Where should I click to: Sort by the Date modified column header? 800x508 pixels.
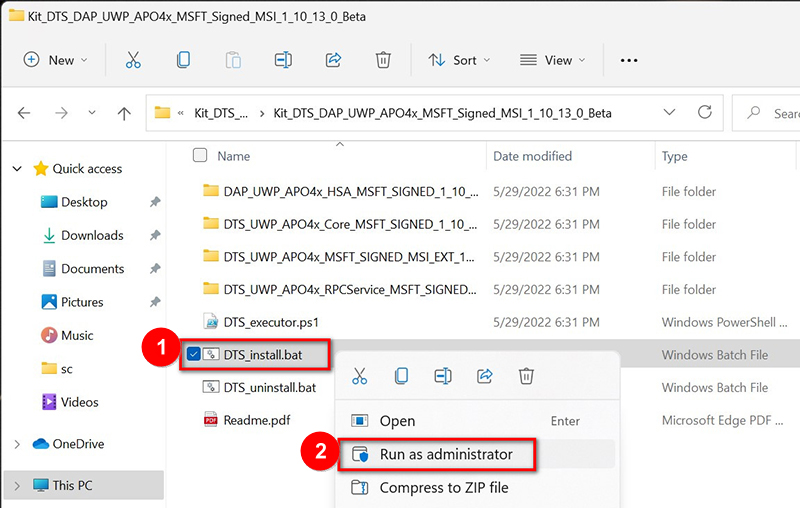tap(532, 156)
